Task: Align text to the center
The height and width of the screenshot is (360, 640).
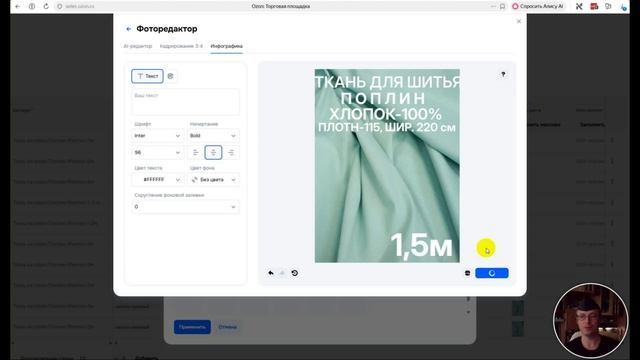Action: coord(213,152)
